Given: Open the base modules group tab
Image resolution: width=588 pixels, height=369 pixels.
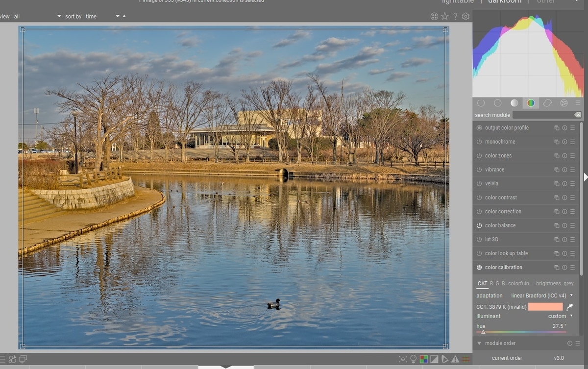Looking at the screenshot, I should click(497, 103).
